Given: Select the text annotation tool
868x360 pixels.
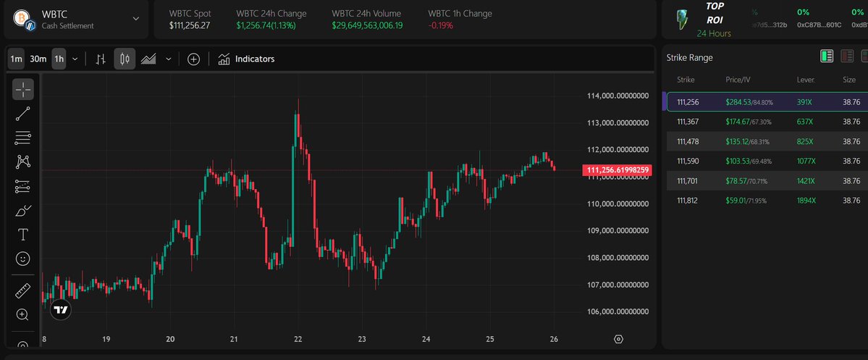Looking at the screenshot, I should point(23,235).
